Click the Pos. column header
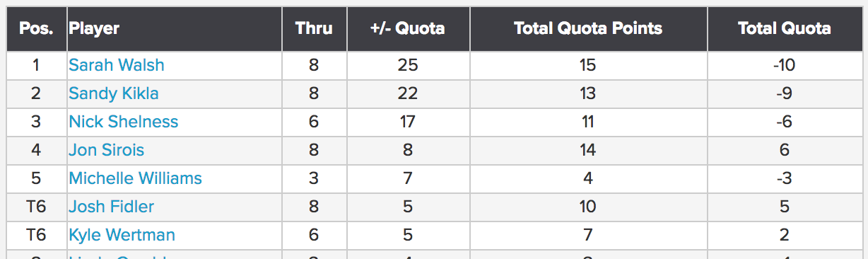This screenshot has width=868, height=259. point(37,28)
